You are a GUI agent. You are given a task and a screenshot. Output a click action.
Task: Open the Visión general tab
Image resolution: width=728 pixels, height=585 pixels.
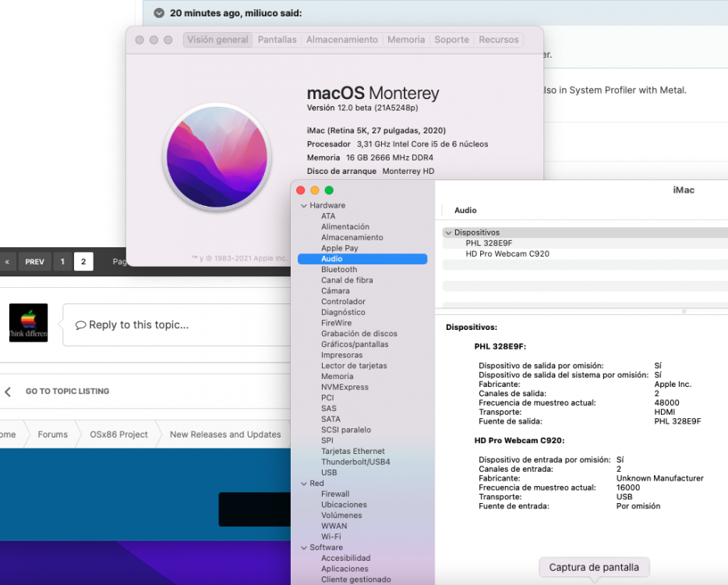pyautogui.click(x=217, y=40)
